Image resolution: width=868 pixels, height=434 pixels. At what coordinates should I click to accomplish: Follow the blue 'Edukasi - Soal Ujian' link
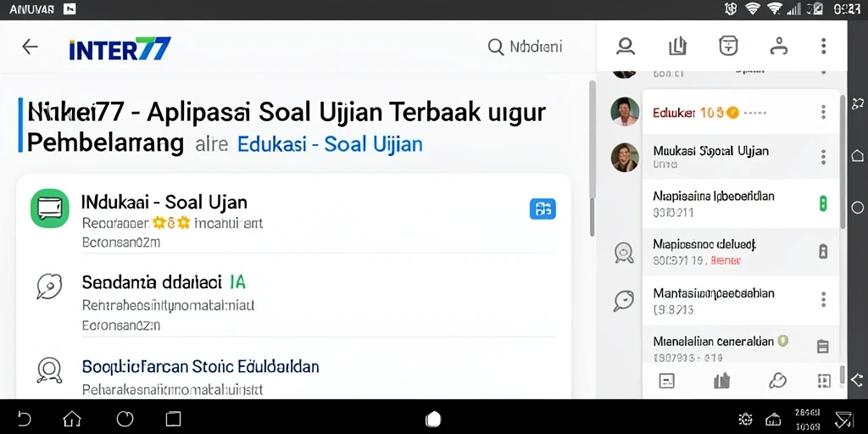[330, 144]
